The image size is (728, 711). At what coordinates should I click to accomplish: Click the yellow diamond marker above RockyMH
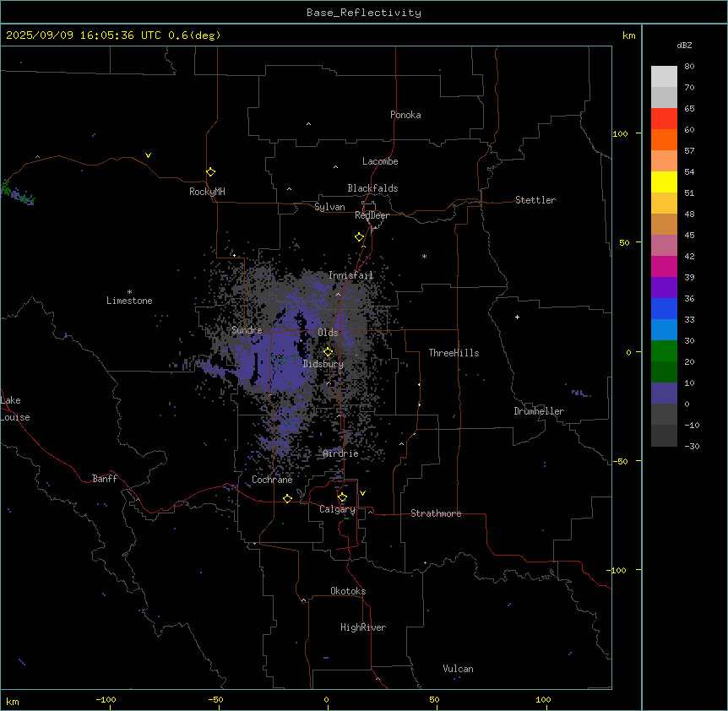tap(211, 172)
